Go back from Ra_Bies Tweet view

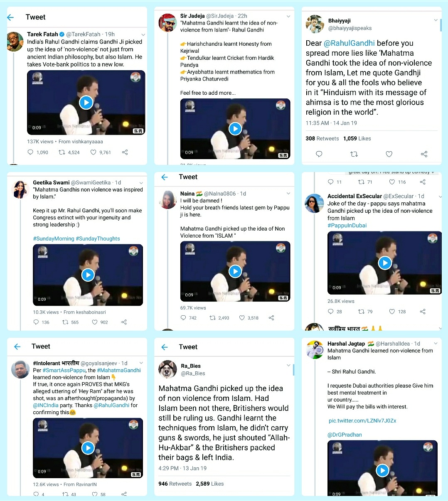point(165,347)
